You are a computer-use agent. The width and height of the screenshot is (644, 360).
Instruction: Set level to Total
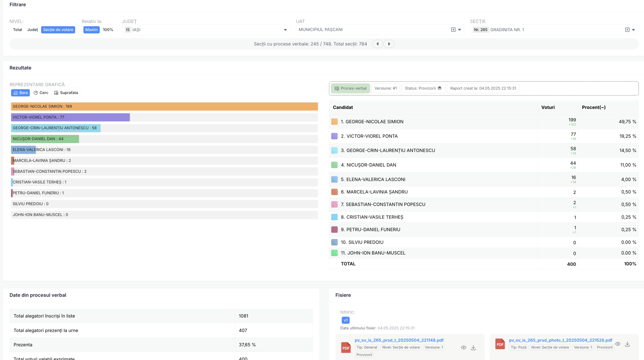[18, 30]
